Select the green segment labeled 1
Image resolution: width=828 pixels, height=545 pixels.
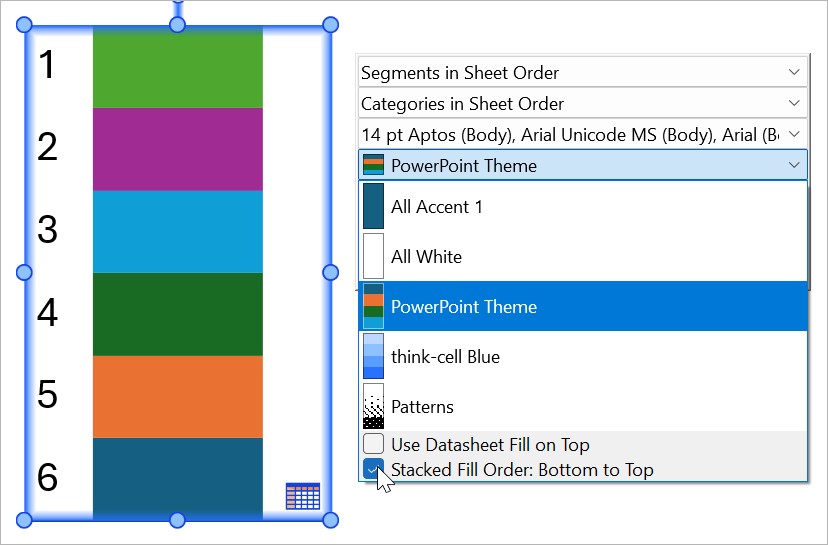tap(177, 68)
